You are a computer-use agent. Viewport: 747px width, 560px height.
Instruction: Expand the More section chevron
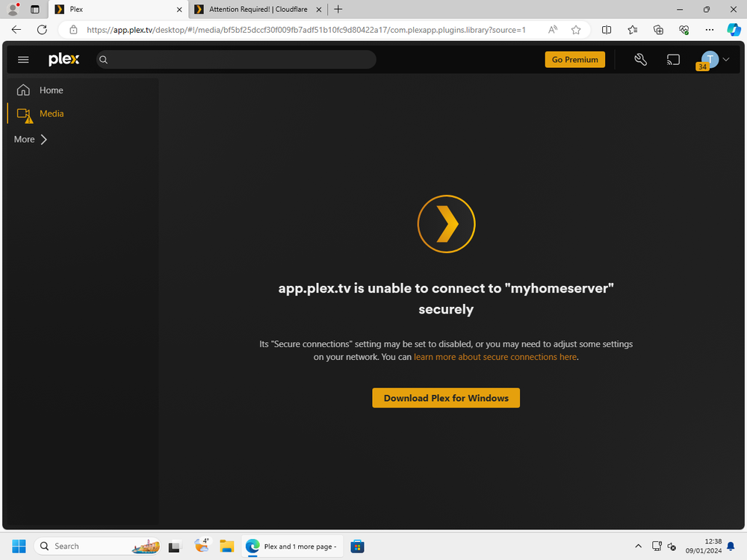click(x=44, y=140)
